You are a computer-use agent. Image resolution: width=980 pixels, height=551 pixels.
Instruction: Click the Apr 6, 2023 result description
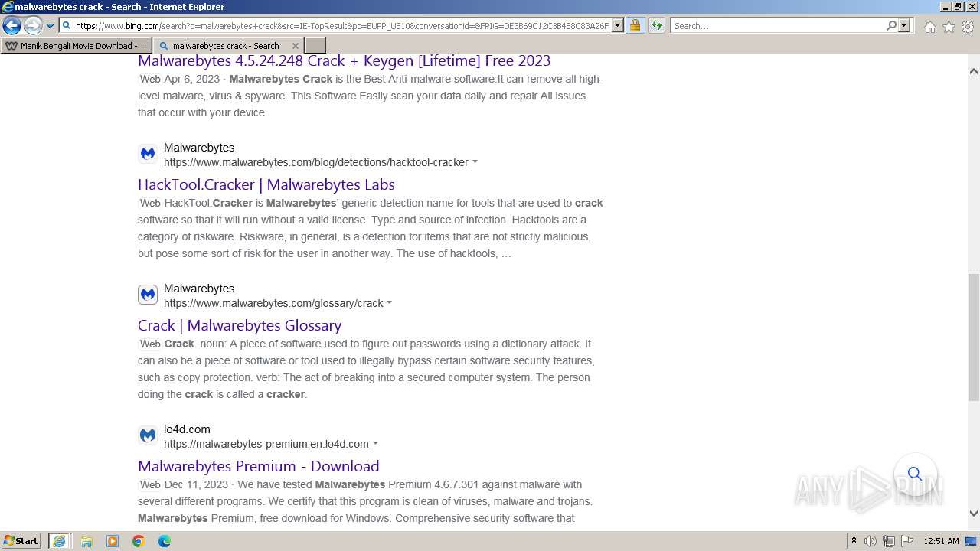[x=371, y=96]
